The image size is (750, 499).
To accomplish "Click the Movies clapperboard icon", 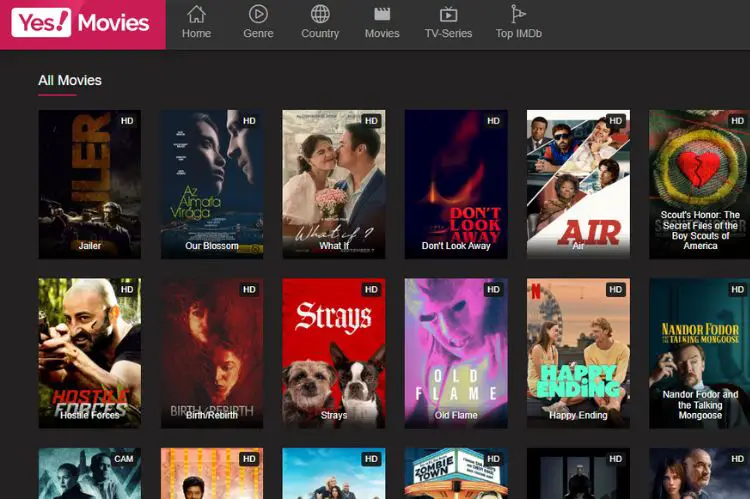I will [382, 14].
